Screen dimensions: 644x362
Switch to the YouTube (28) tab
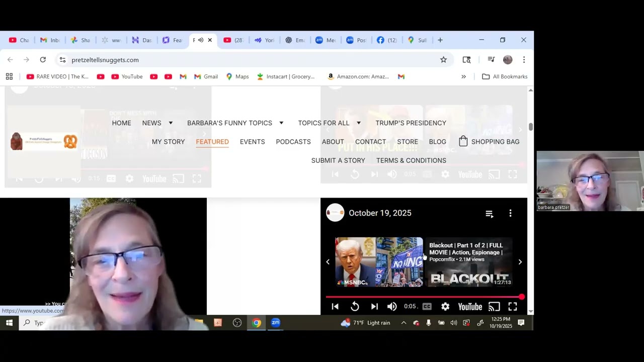click(233, 40)
